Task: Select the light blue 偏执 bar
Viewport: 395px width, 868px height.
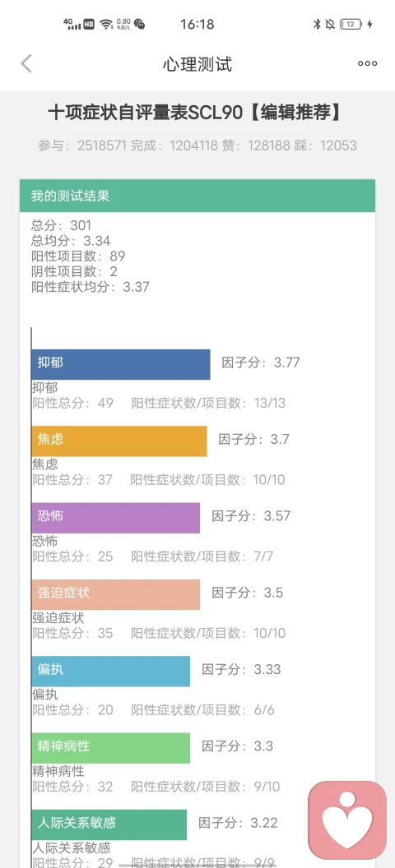Action: [x=111, y=672]
